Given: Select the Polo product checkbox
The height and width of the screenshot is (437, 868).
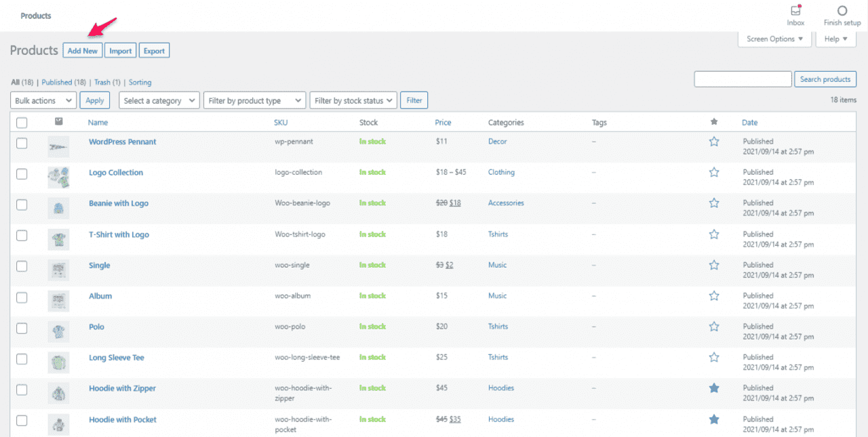Looking at the screenshot, I should pyautogui.click(x=22, y=328).
